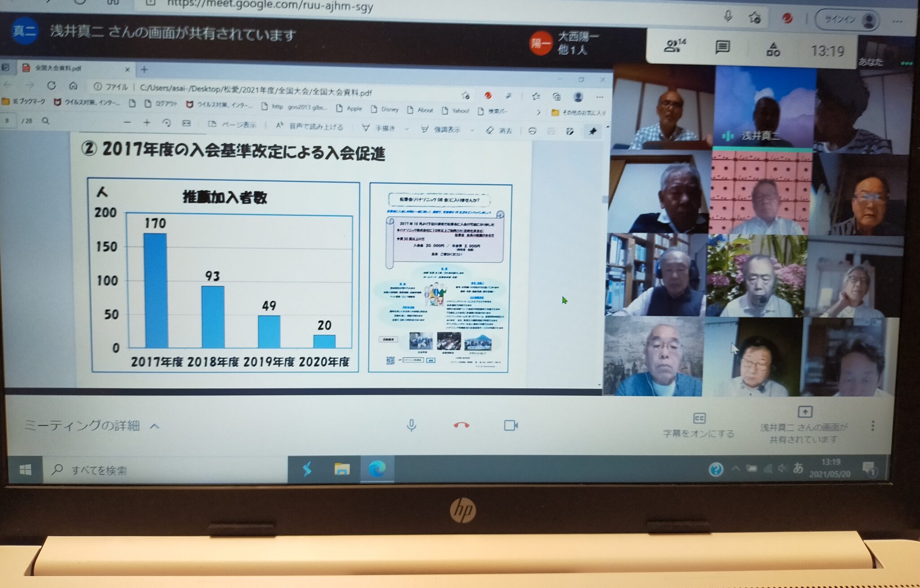Screen dimensions: 920x588
Task: Click the browser favorites star icon
Action: tap(755, 18)
